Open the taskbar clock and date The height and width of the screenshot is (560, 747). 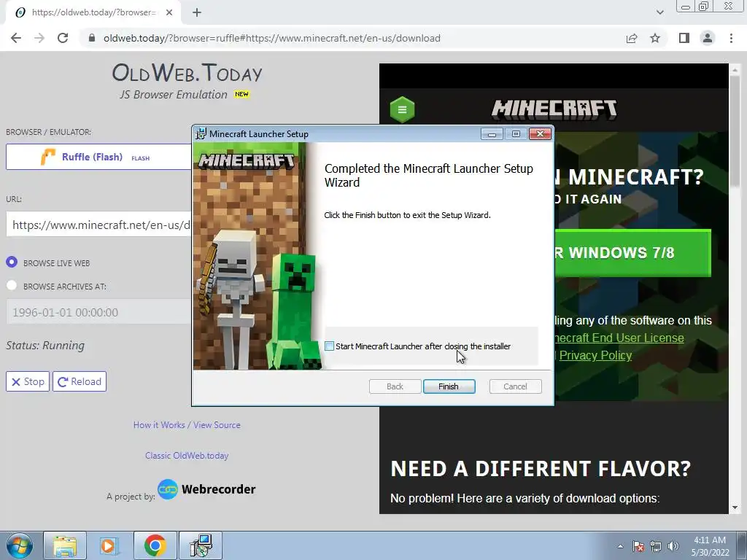[710, 546]
